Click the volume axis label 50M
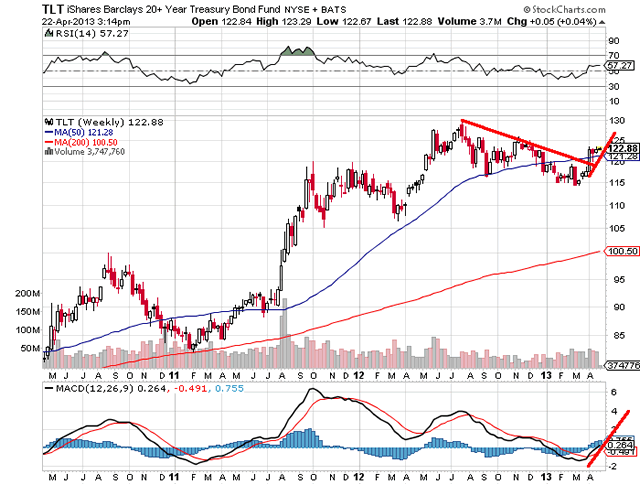The height and width of the screenshot is (485, 640). coord(30,348)
